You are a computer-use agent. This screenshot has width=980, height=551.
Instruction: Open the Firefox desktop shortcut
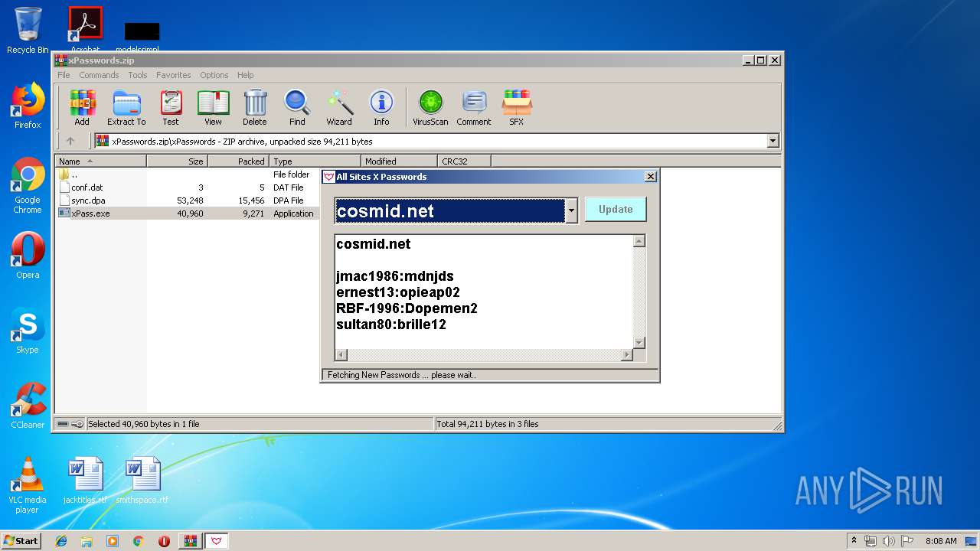28,106
